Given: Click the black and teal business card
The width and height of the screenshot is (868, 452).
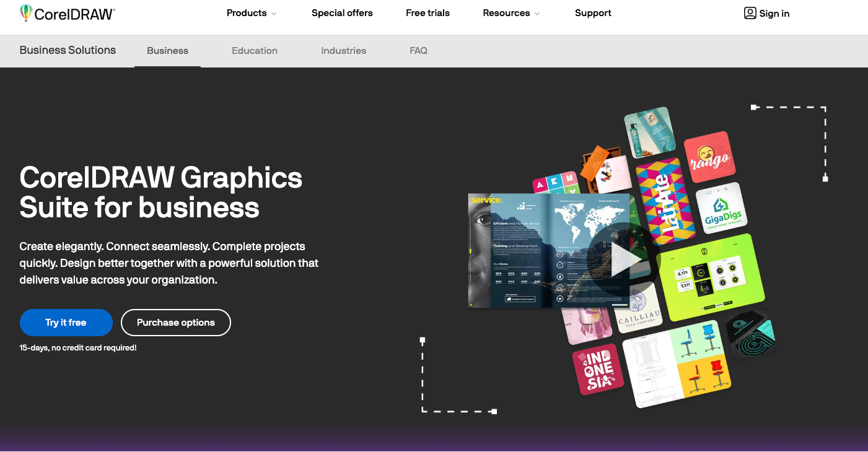Looking at the screenshot, I should (x=752, y=334).
